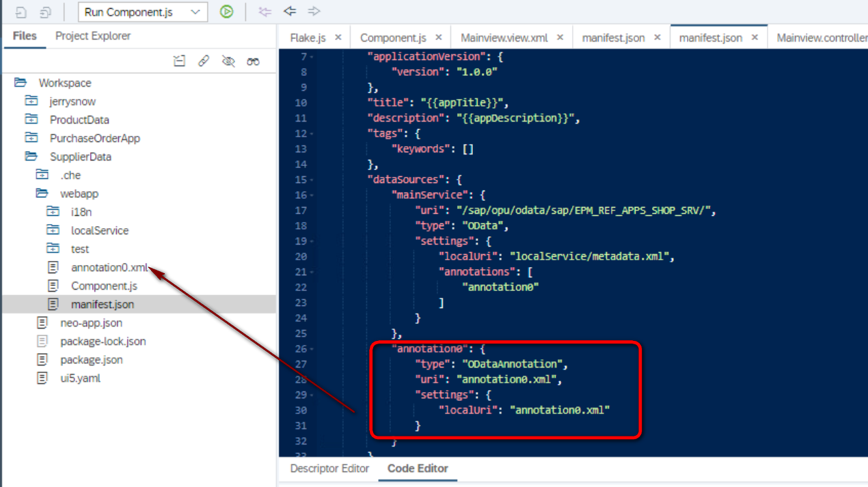Open the Component.js editor tab

click(393, 38)
